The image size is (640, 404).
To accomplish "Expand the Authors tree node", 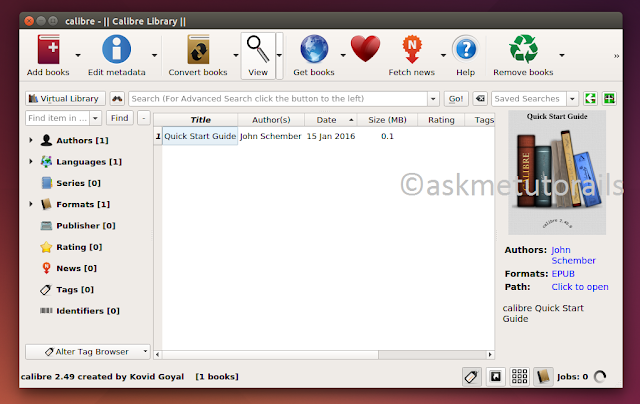I will [x=31, y=140].
